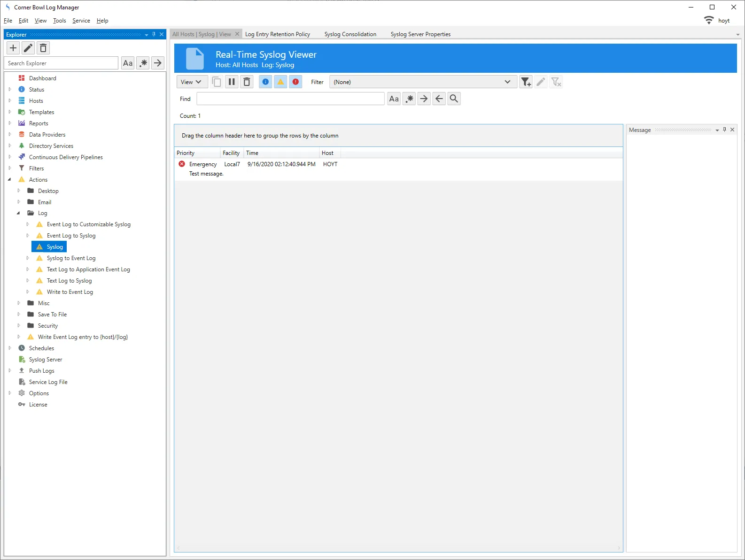
Task: Toggle the red error severity filter
Action: (x=295, y=82)
